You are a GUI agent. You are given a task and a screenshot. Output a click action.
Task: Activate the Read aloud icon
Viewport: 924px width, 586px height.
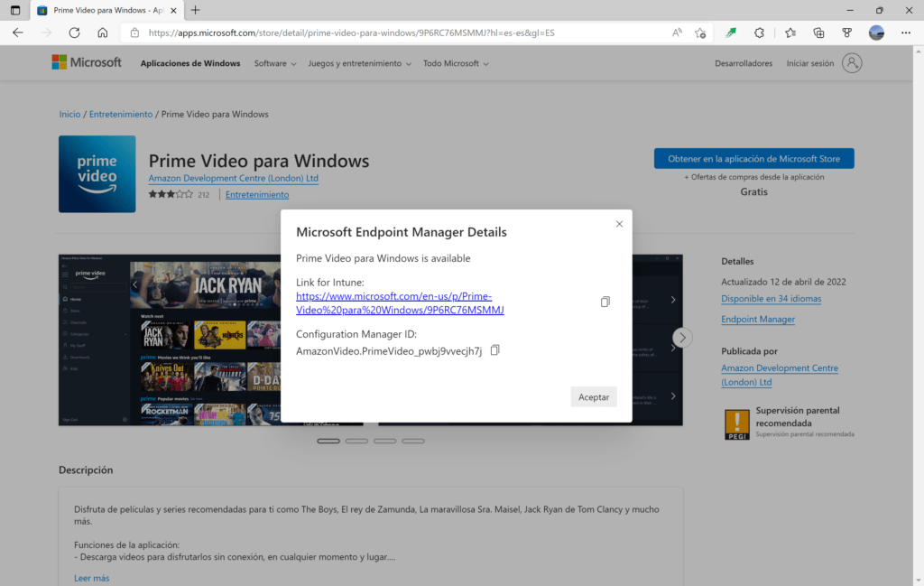[677, 33]
